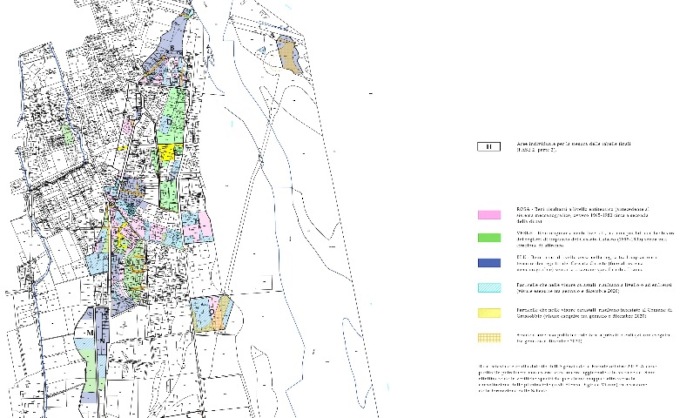Click the green legend color swatch
680x418 pixels.
coord(488,239)
